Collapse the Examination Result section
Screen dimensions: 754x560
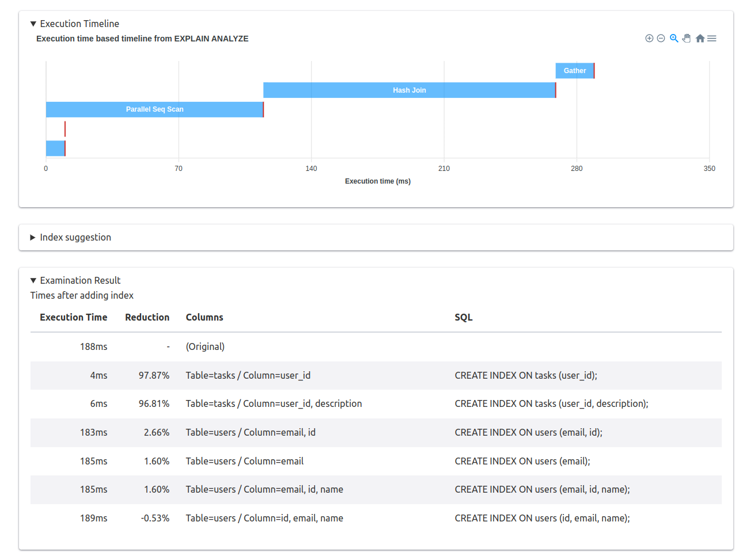click(x=75, y=280)
